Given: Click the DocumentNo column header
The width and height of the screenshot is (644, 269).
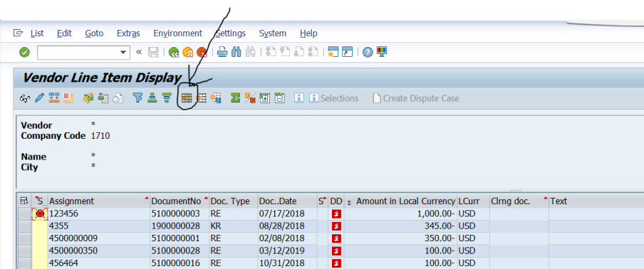Looking at the screenshot, I should pos(180,201).
